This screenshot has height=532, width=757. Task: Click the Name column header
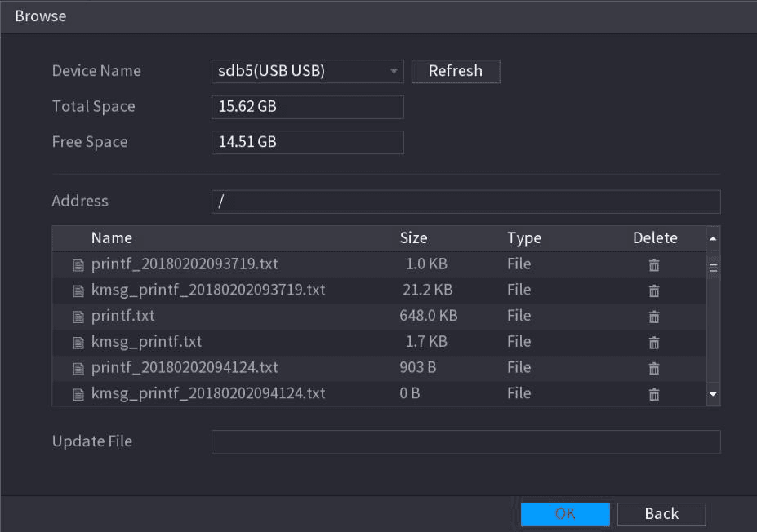coord(112,238)
